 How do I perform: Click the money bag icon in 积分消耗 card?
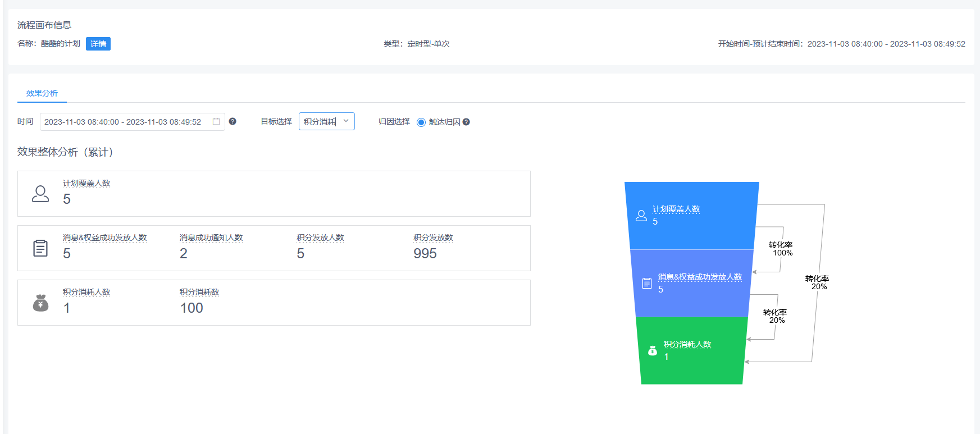pos(40,303)
